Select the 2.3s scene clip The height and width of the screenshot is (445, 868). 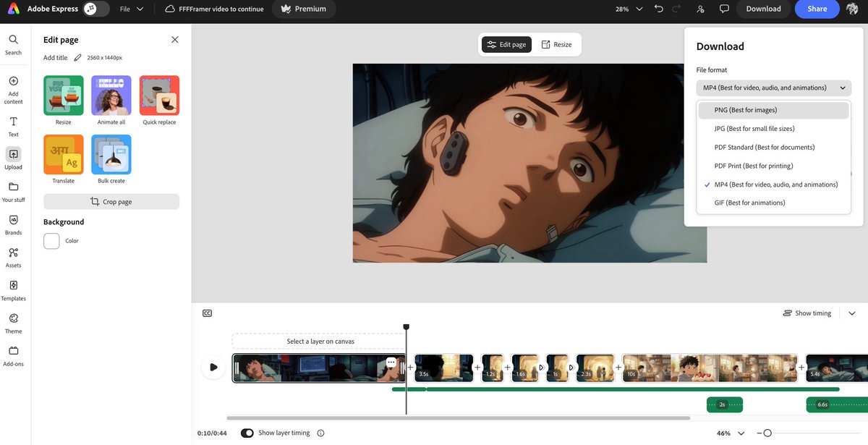point(595,368)
